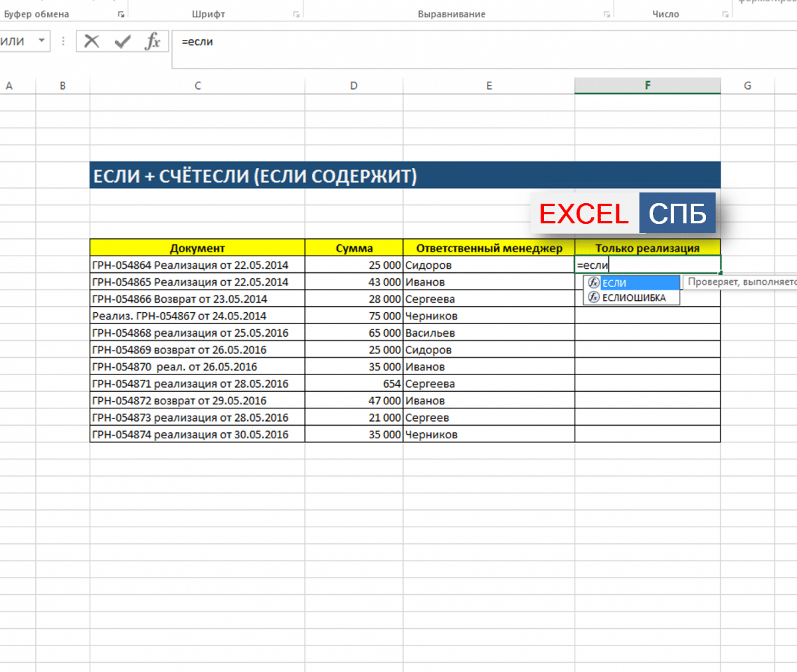Click column D header

[x=353, y=86]
